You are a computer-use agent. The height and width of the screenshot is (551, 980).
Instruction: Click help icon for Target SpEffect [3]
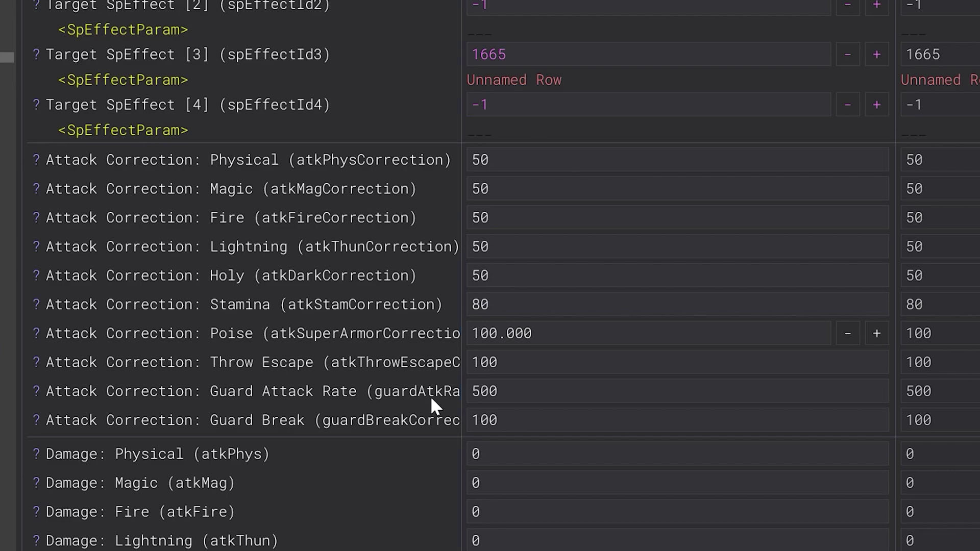pos(36,54)
